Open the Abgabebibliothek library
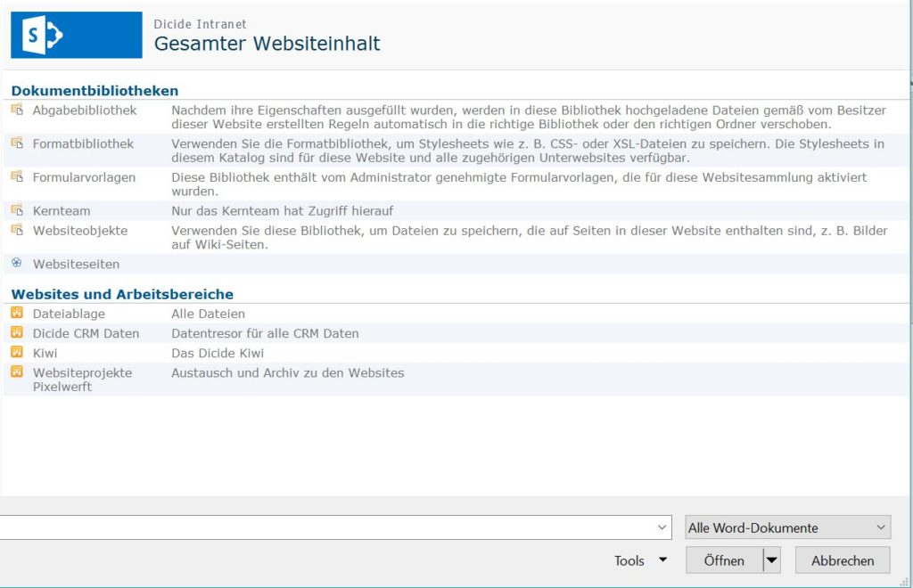913x588 pixels. [85, 110]
